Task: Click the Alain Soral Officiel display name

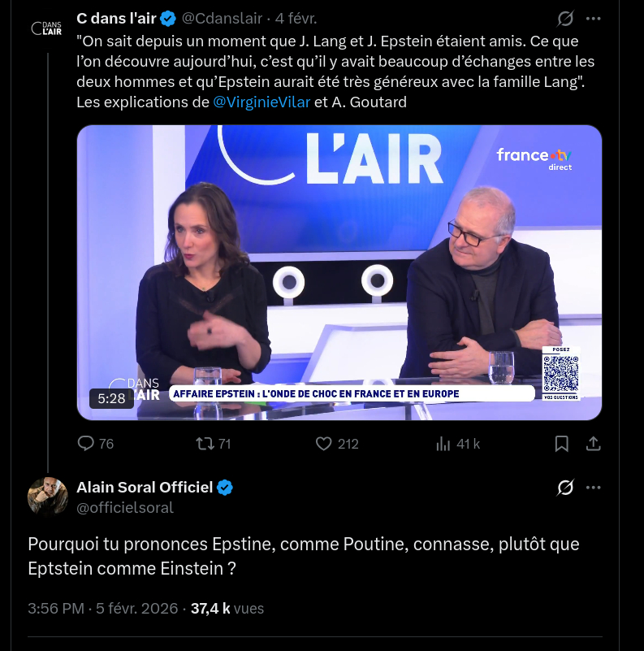Action: (x=145, y=487)
